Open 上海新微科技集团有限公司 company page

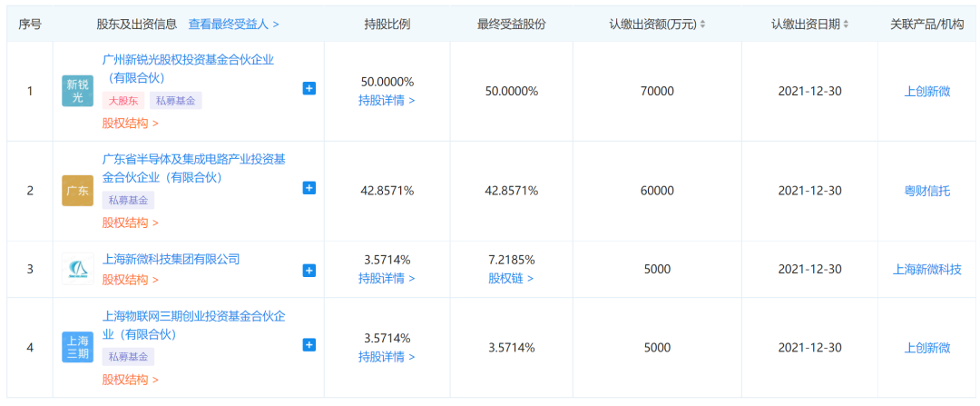(171, 259)
